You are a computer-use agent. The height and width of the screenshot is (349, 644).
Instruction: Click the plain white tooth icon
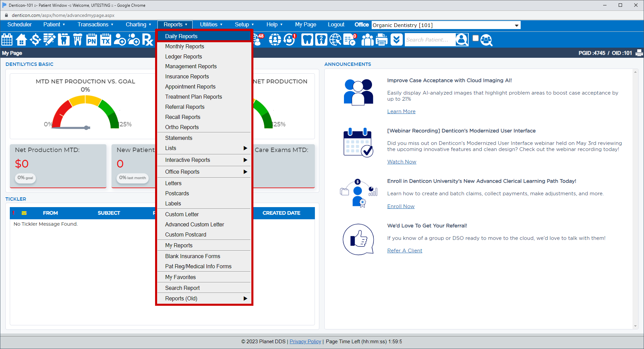[x=307, y=40]
